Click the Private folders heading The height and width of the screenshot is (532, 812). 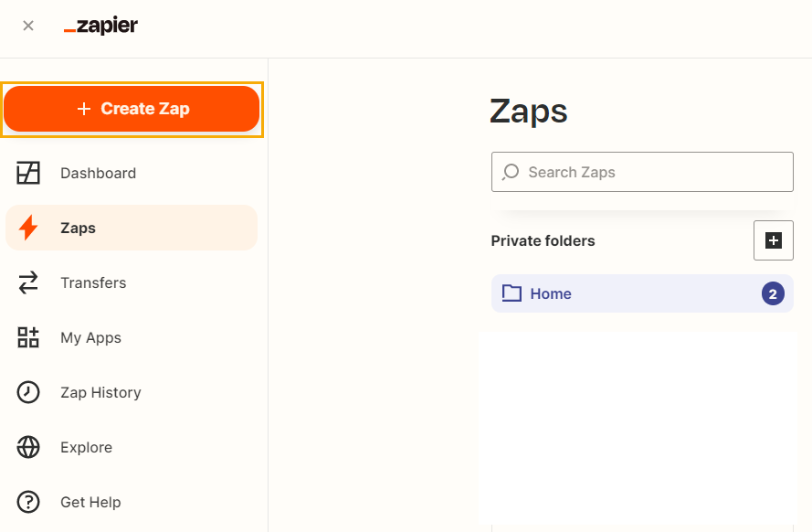(x=543, y=241)
